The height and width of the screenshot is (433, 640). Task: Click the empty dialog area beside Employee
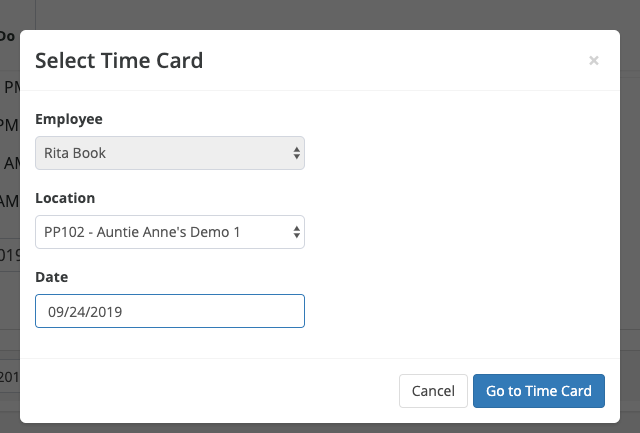pos(460,153)
